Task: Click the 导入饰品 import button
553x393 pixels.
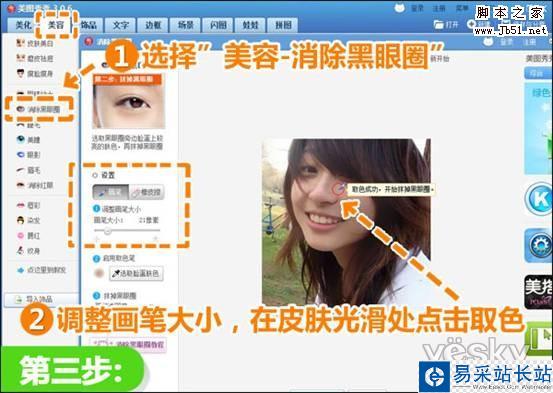Action: [41, 300]
